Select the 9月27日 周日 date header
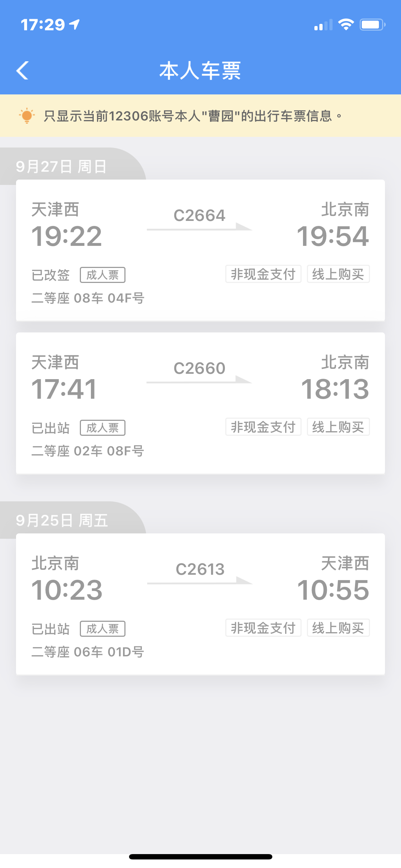This screenshot has width=401, height=868. point(61,166)
